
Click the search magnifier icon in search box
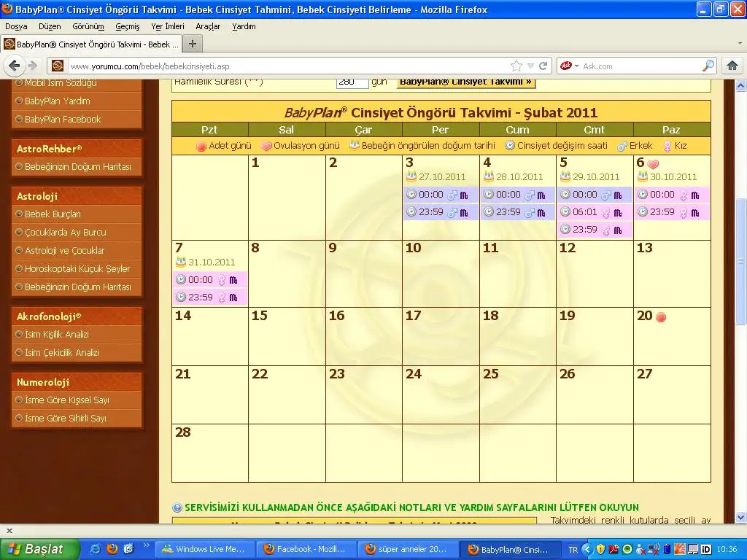pyautogui.click(x=708, y=66)
